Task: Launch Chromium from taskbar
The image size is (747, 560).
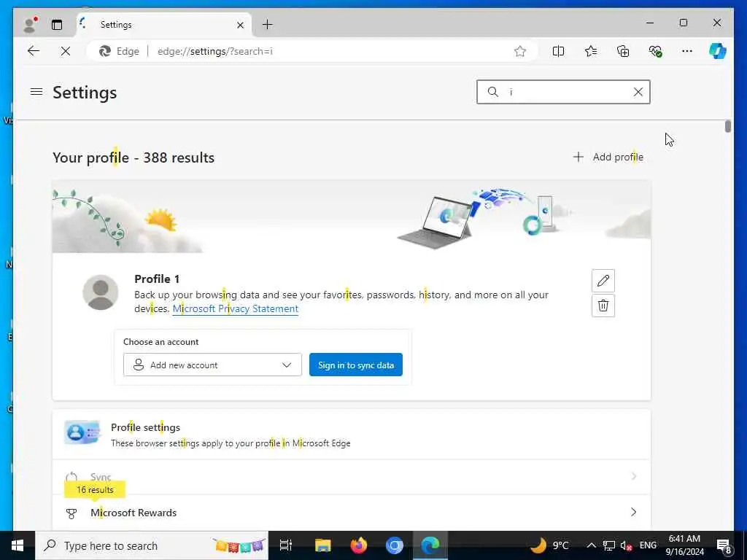Action: tap(394, 545)
